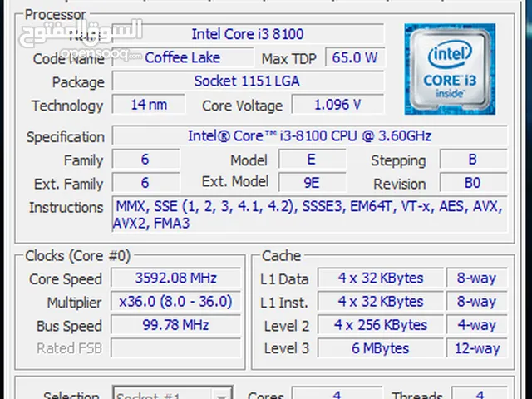Open the Selection 'Socket #1' dropdown
Screen dimensions: 532x399
click(173, 393)
